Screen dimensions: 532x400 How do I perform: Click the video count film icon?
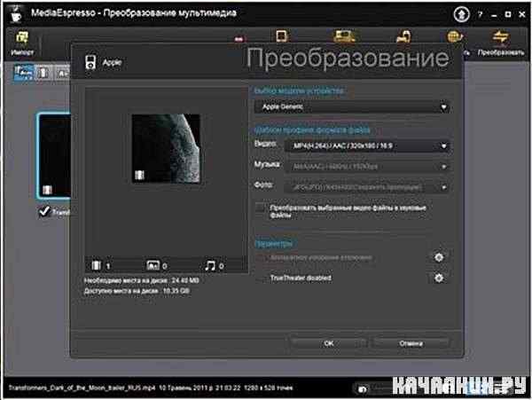pos(97,265)
